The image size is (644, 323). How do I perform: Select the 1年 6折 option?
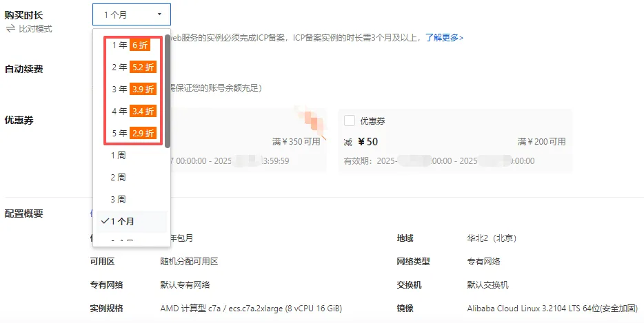(130, 45)
